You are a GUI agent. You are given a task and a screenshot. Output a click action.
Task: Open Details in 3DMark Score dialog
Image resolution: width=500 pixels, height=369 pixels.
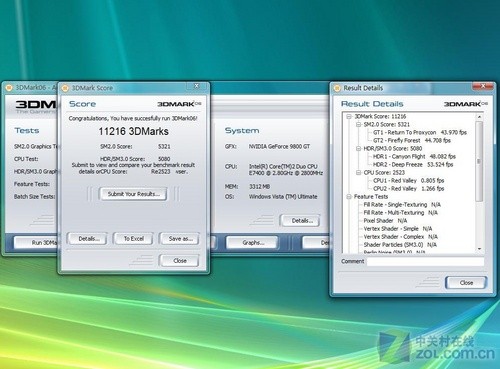click(x=87, y=239)
